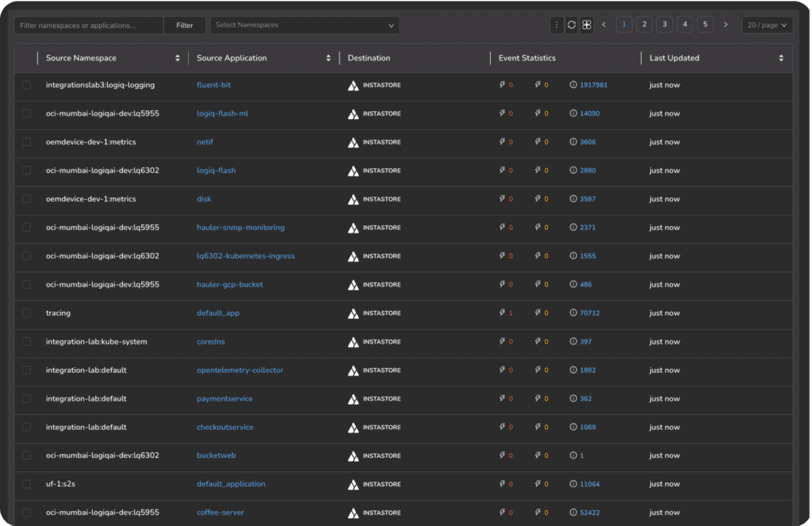Open the vertical dots menu in toolbar
The image size is (812, 526).
point(557,25)
